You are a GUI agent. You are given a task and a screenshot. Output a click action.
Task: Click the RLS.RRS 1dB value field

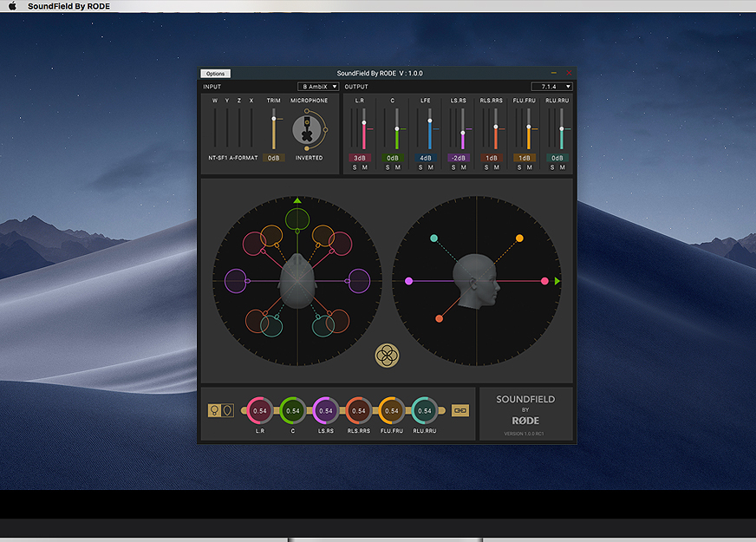[x=492, y=158]
